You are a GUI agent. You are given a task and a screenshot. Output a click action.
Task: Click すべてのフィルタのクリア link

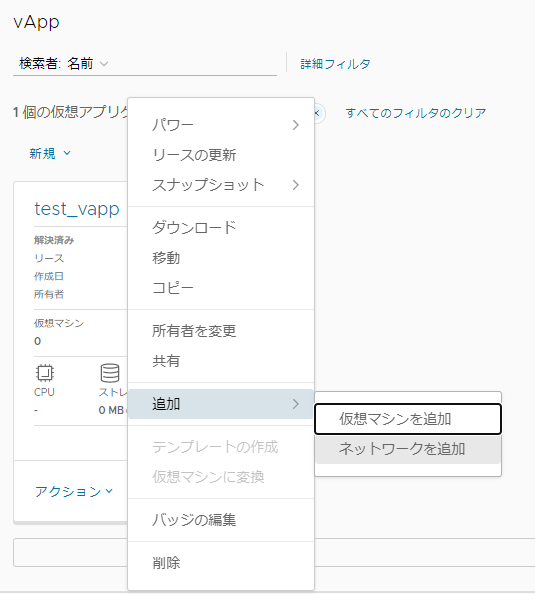(x=416, y=113)
